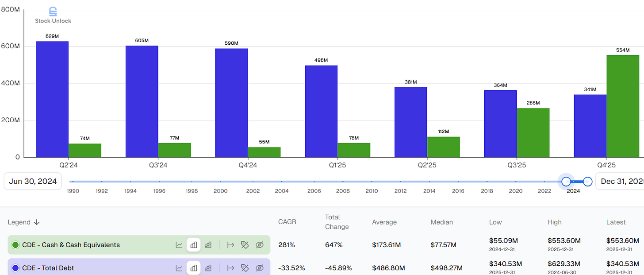Toggle data labels for Cash & Cash Equivalents
644x275 pixels.
(245, 244)
